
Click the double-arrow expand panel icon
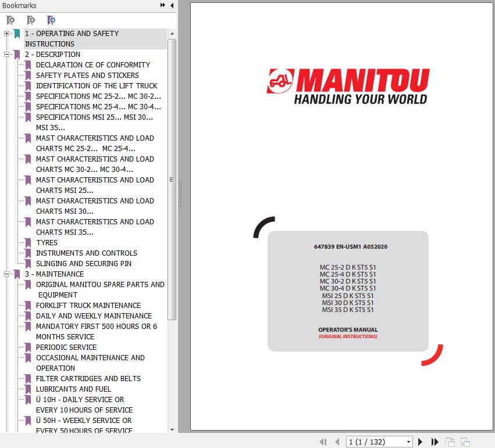point(163,5)
